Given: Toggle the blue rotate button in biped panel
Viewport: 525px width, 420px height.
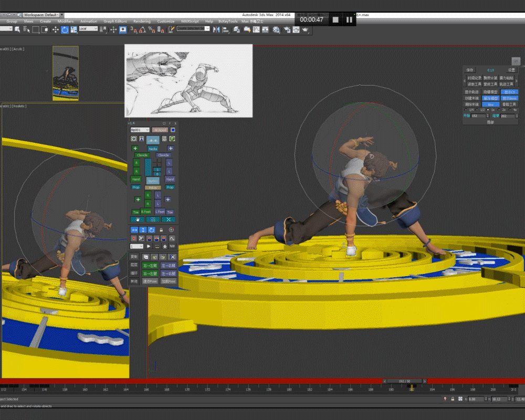Looking at the screenshot, I should 151,230.
